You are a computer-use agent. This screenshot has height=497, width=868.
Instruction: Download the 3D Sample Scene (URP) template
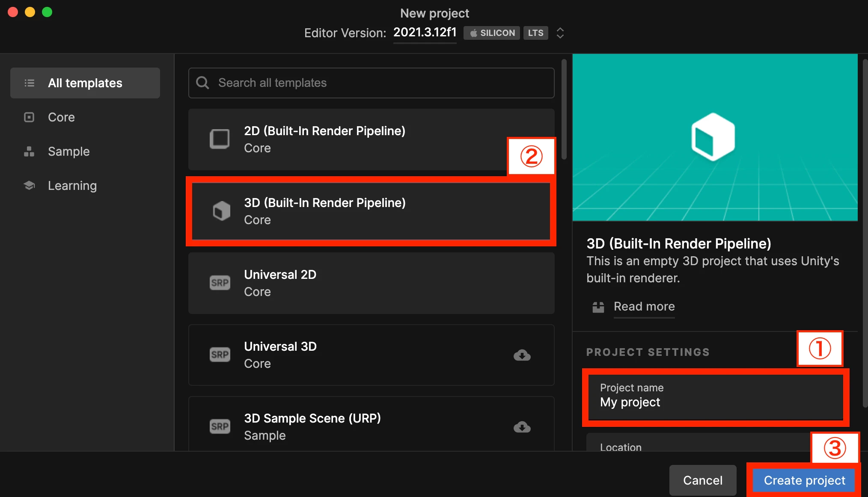coord(522,427)
